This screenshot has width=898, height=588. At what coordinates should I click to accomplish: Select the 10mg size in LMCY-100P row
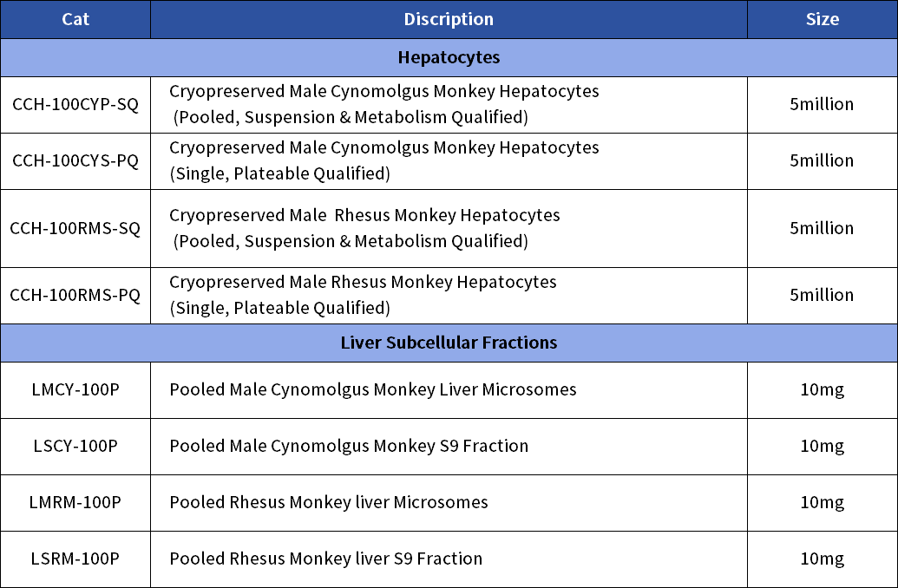coord(823,390)
